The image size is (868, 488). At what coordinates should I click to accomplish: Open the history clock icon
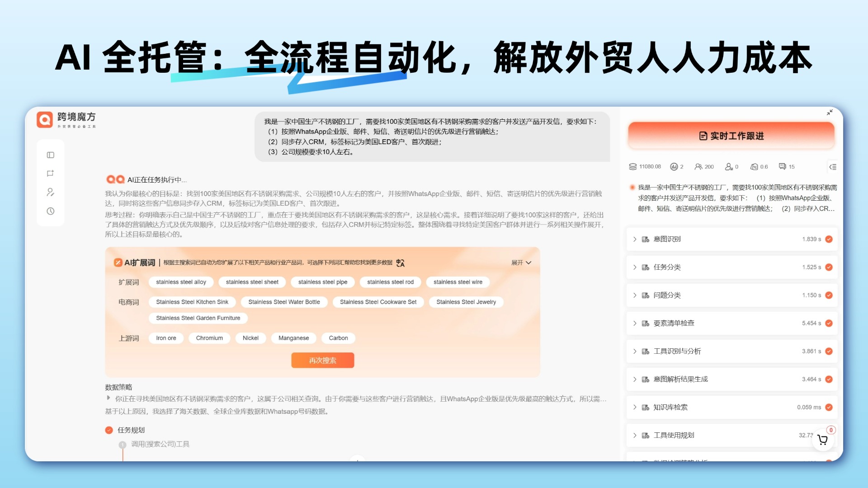pos(50,211)
